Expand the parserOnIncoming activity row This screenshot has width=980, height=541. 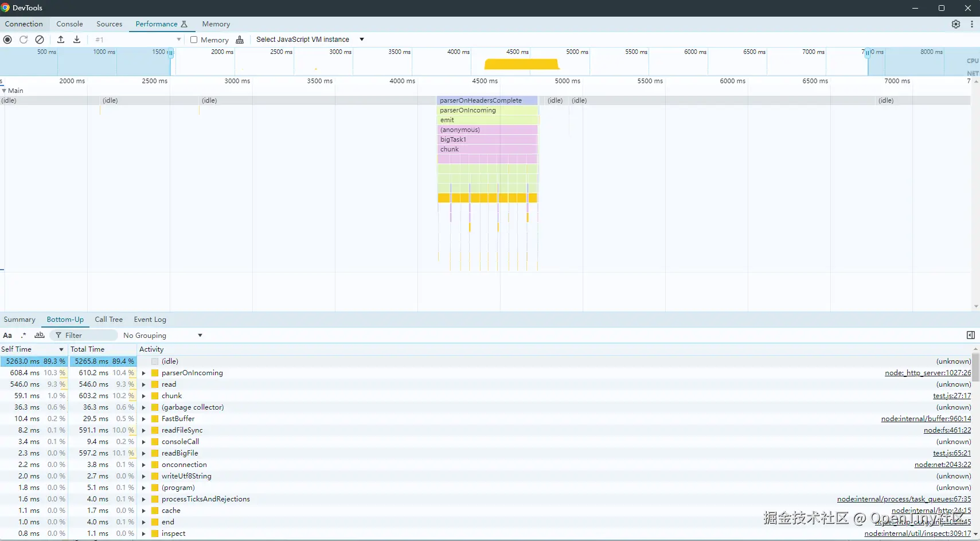tap(144, 373)
